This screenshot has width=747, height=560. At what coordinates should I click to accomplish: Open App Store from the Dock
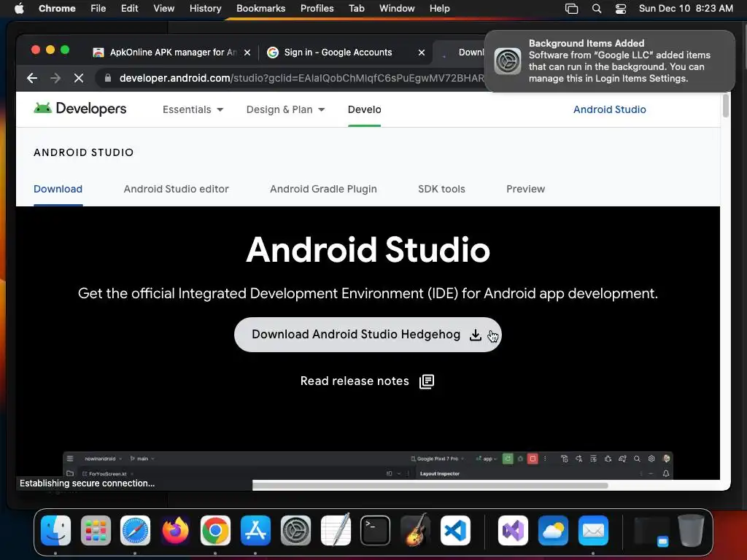pyautogui.click(x=255, y=531)
